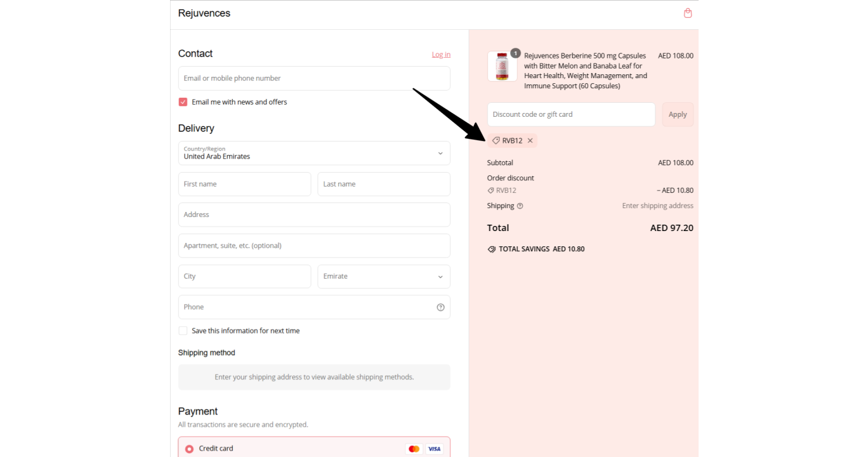The height and width of the screenshot is (457, 868).
Task: Click the Berberine product thumbnail
Action: pos(503,67)
